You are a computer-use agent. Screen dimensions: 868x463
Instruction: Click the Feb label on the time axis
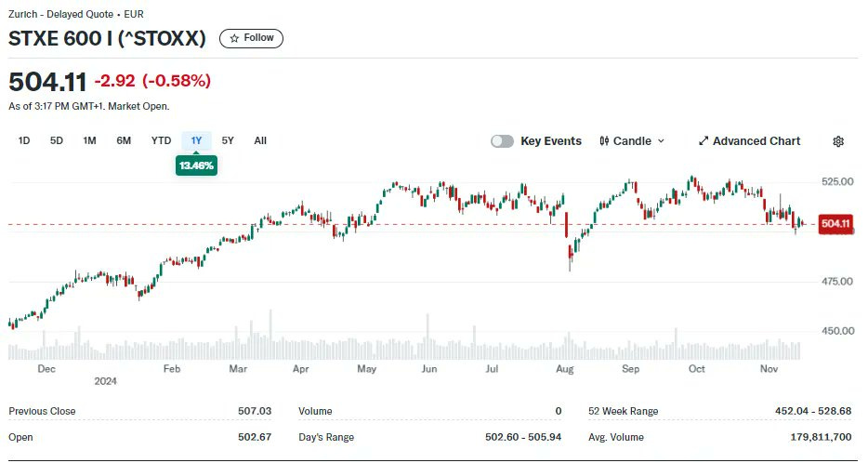click(172, 369)
